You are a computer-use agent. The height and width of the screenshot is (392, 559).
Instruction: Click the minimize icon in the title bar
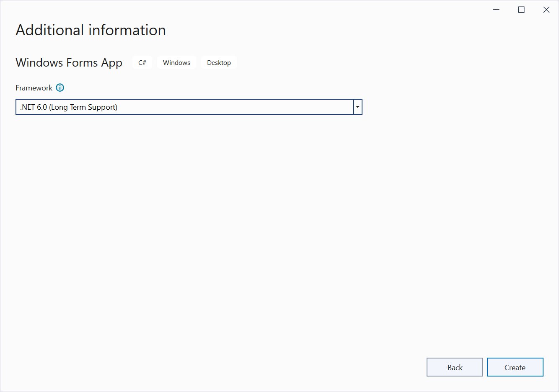tap(496, 9)
